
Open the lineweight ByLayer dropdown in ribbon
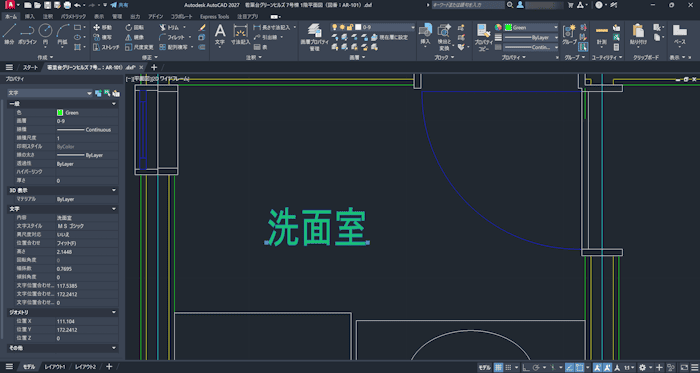coord(531,37)
